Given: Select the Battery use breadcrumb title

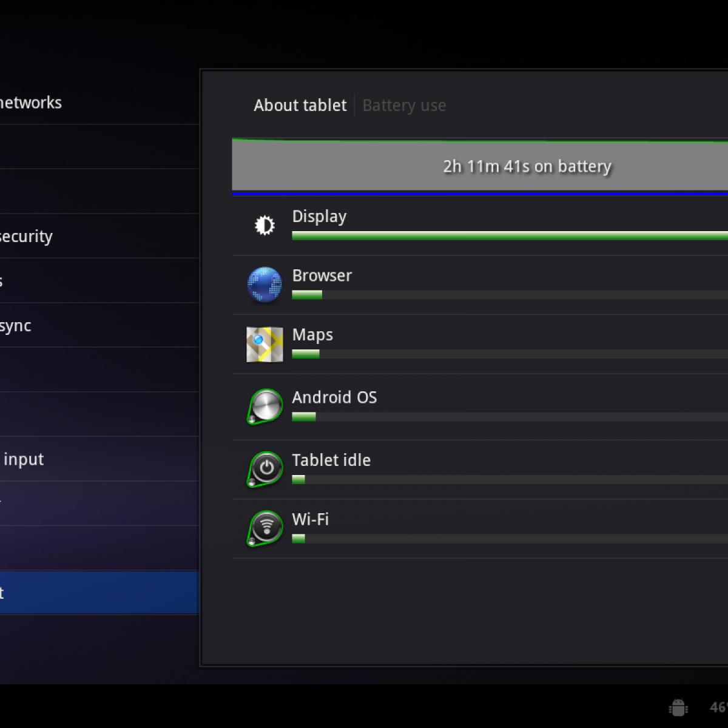Looking at the screenshot, I should pyautogui.click(x=404, y=106).
